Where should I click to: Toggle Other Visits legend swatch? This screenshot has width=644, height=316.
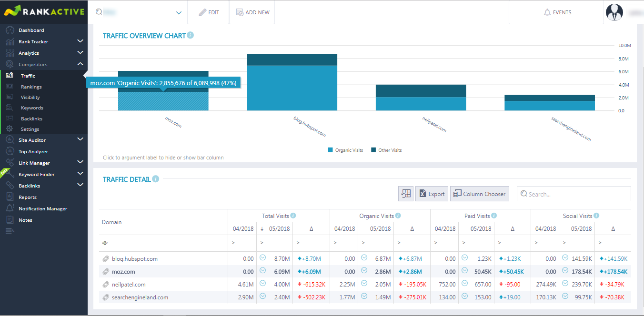pos(373,150)
